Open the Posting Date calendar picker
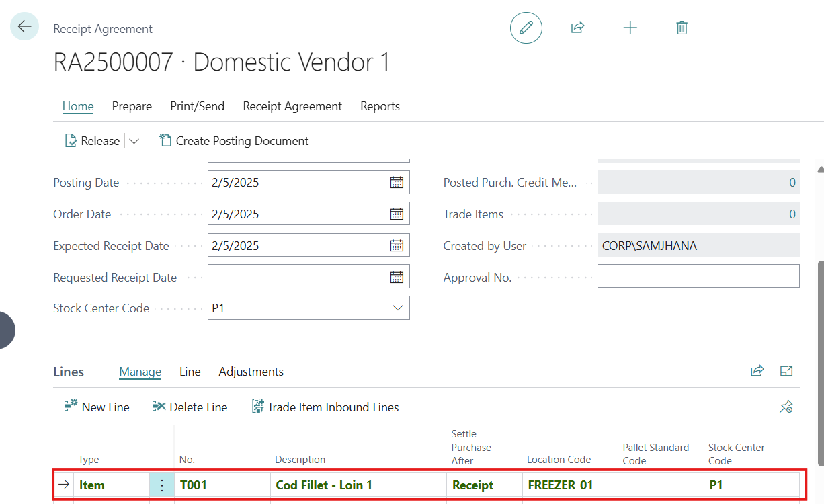The image size is (824, 504). point(397,183)
